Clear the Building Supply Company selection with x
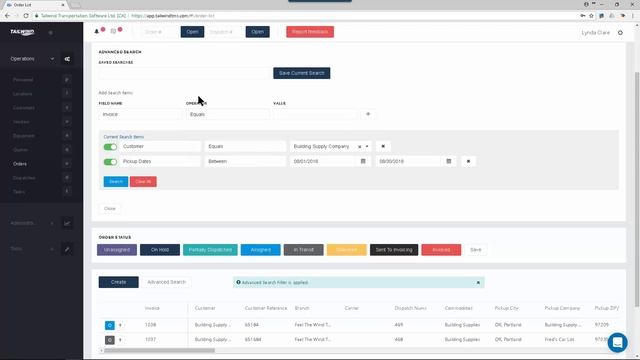 [360, 147]
